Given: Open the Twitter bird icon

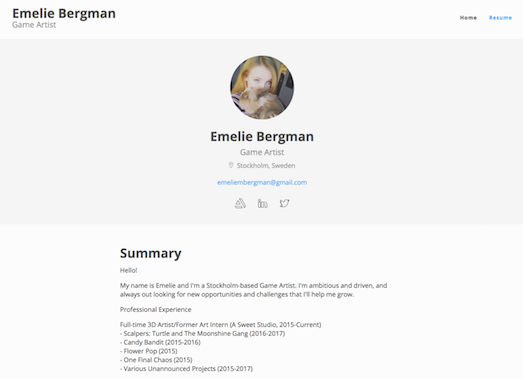Looking at the screenshot, I should [284, 203].
